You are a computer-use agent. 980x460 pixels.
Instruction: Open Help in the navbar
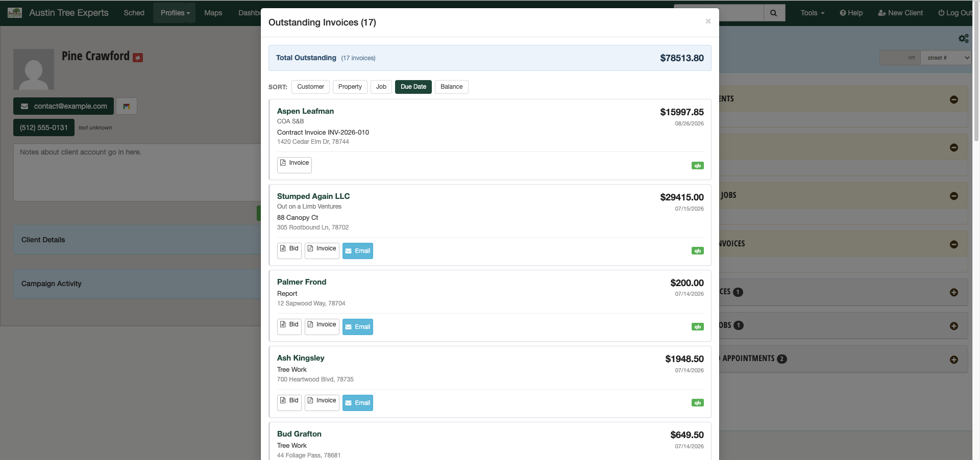click(851, 13)
